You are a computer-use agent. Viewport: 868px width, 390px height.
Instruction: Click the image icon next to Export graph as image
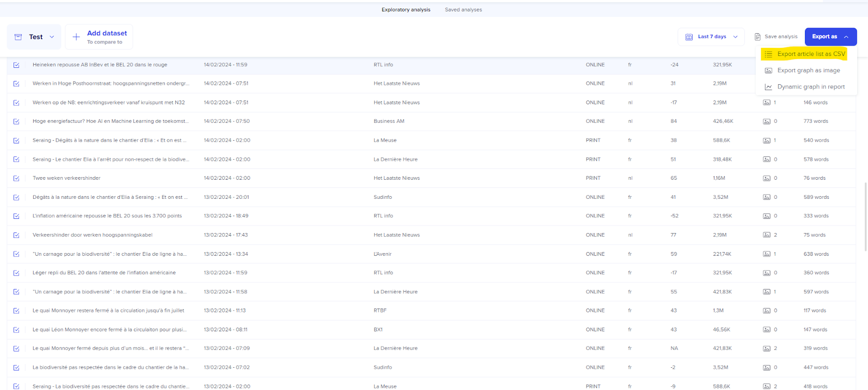tap(768, 71)
